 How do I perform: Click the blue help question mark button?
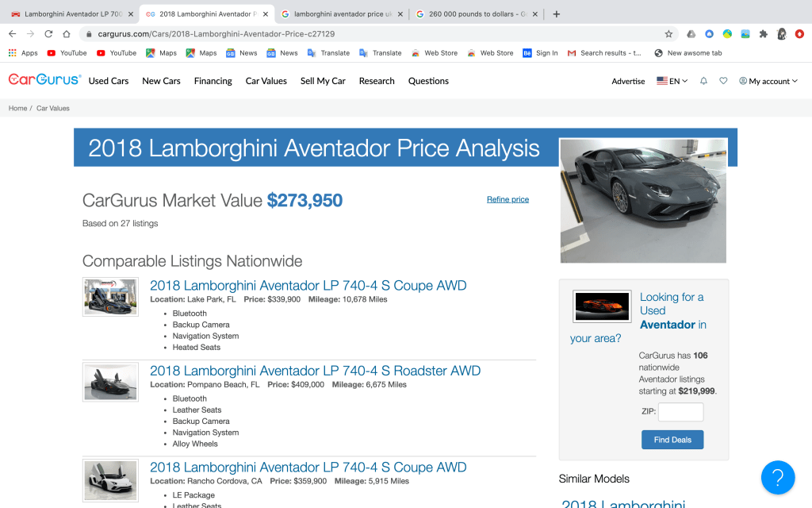click(x=777, y=477)
